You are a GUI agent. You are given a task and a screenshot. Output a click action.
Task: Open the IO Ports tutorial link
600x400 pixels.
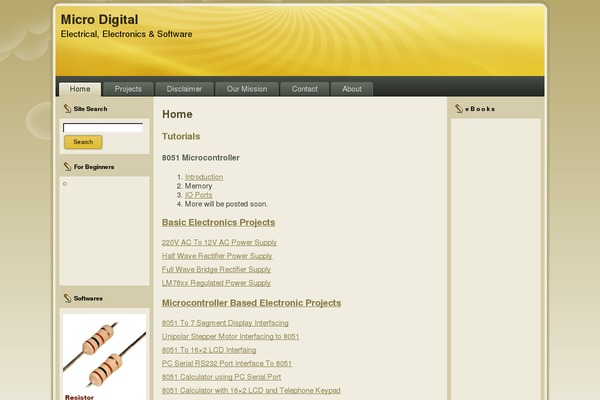(199, 195)
